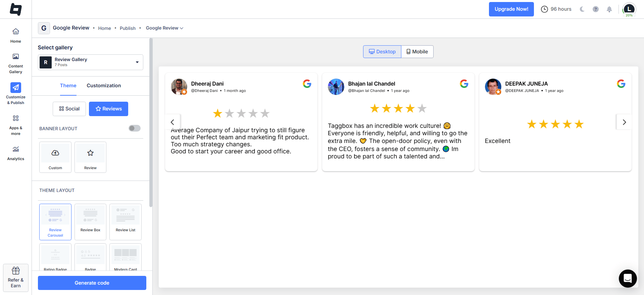Toggle the Banner Layout switch
644x295 pixels.
point(135,128)
